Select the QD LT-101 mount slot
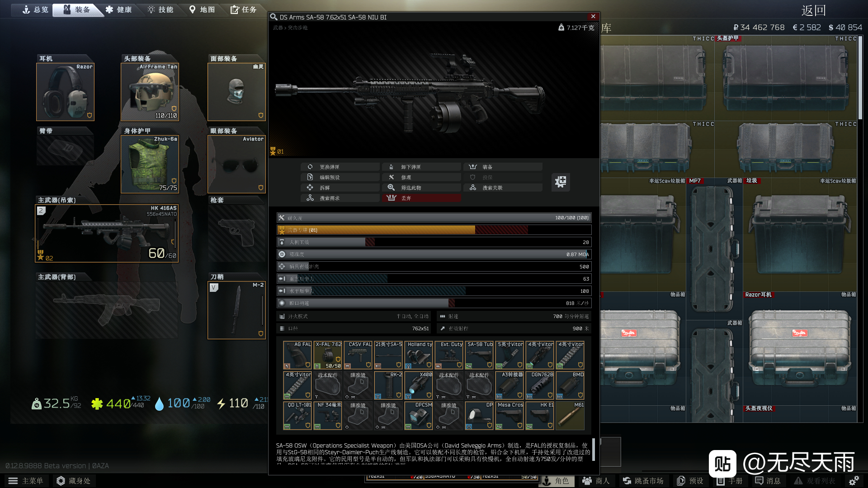 point(297,416)
